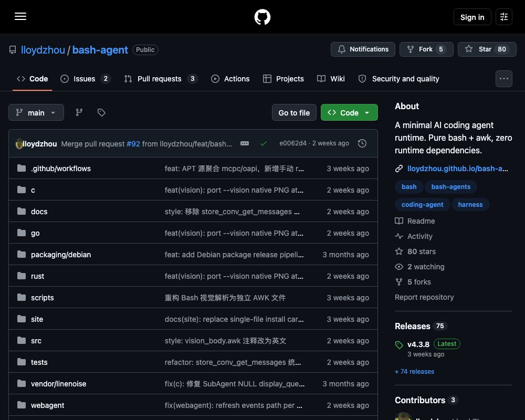525x420 pixels.
Task: Click lloydzhou avatar in commit row
Action: coord(19,144)
